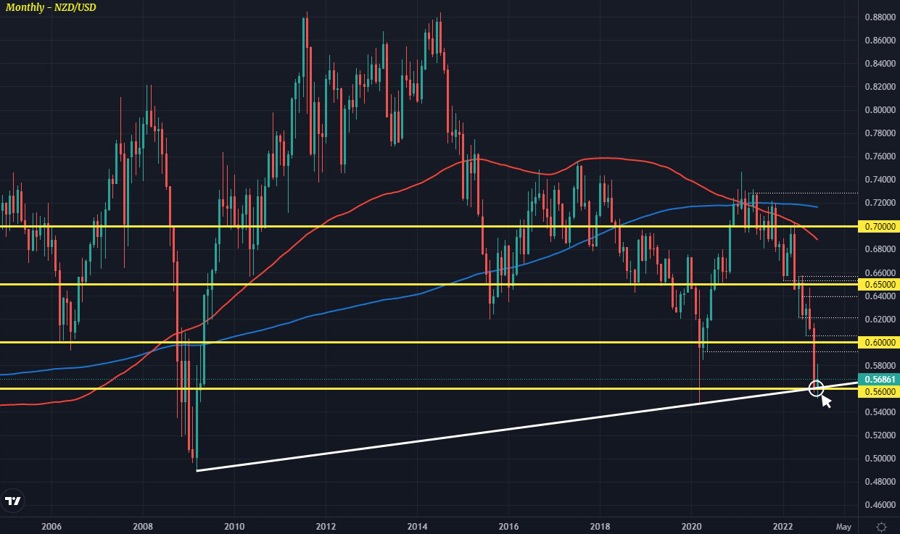Click the 2010 label on time axis
This screenshot has height=534, width=900.
pos(234,527)
